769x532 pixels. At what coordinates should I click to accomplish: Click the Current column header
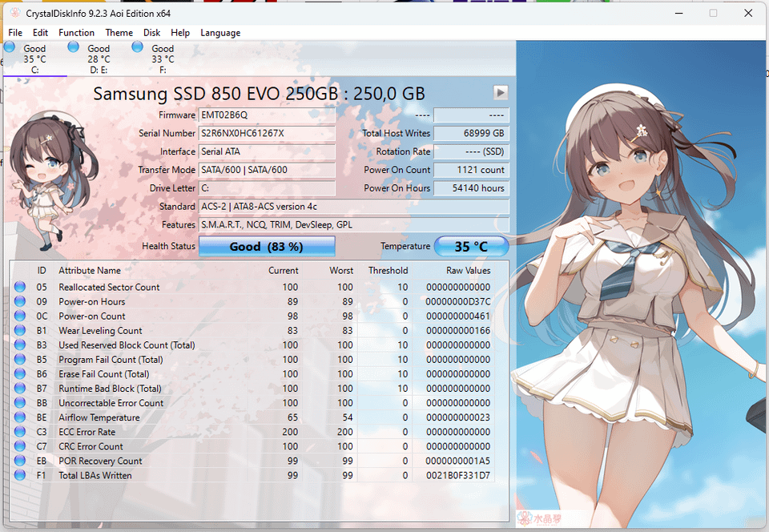tap(283, 271)
